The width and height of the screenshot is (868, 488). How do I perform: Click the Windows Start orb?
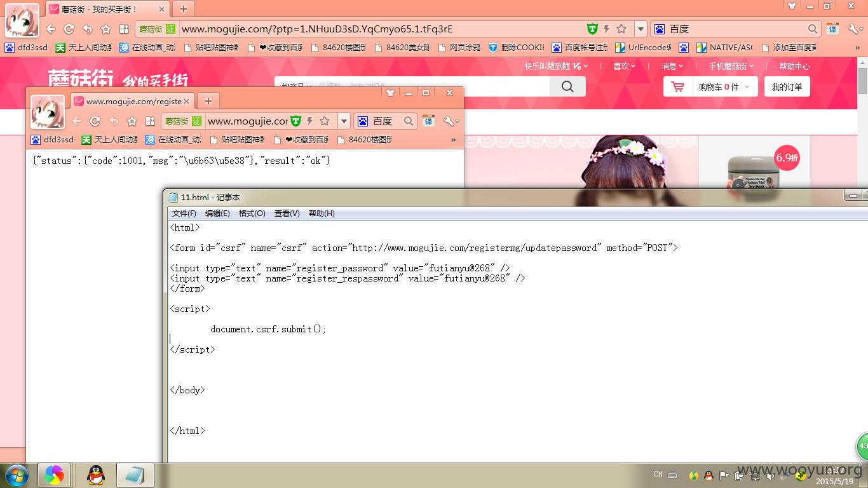coord(16,475)
